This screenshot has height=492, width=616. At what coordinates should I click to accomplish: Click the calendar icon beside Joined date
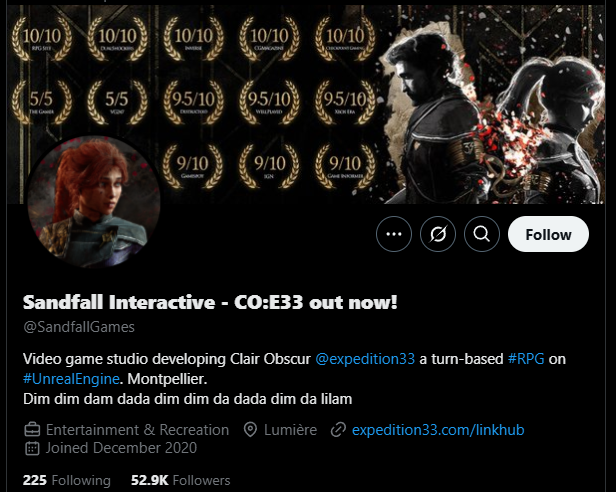point(32,448)
